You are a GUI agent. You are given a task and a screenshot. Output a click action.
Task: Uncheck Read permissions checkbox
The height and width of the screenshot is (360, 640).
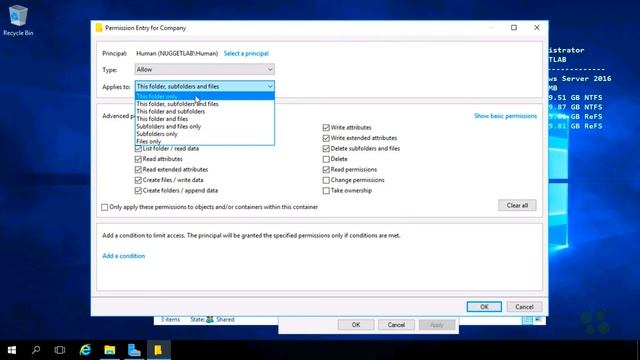[x=326, y=170]
